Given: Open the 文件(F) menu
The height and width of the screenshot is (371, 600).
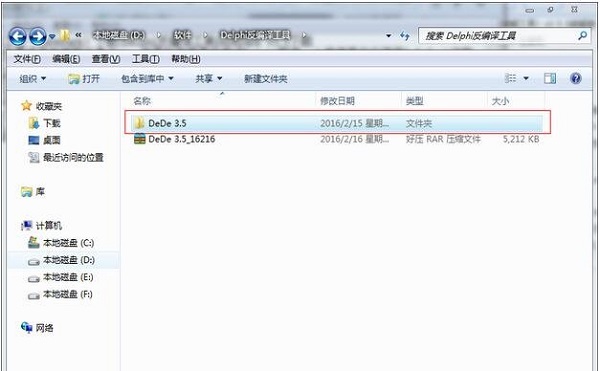Looking at the screenshot, I should click(x=27, y=59).
